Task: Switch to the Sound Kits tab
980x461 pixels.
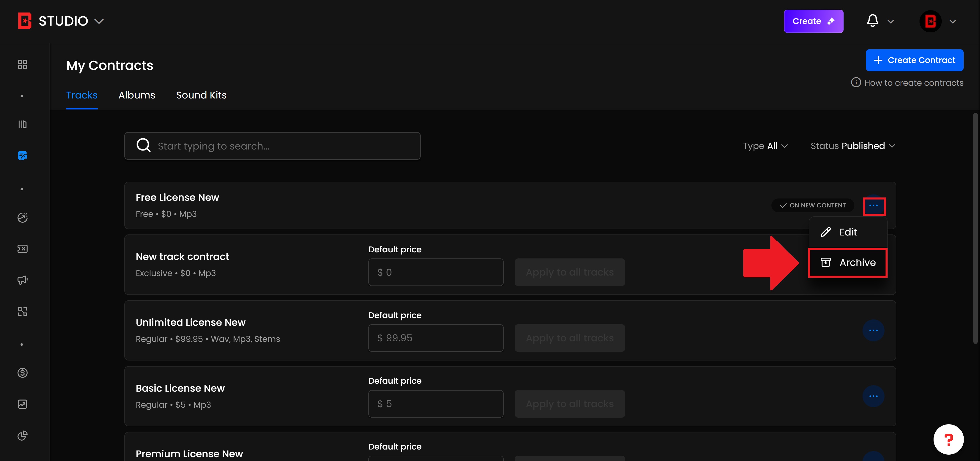Action: (201, 95)
